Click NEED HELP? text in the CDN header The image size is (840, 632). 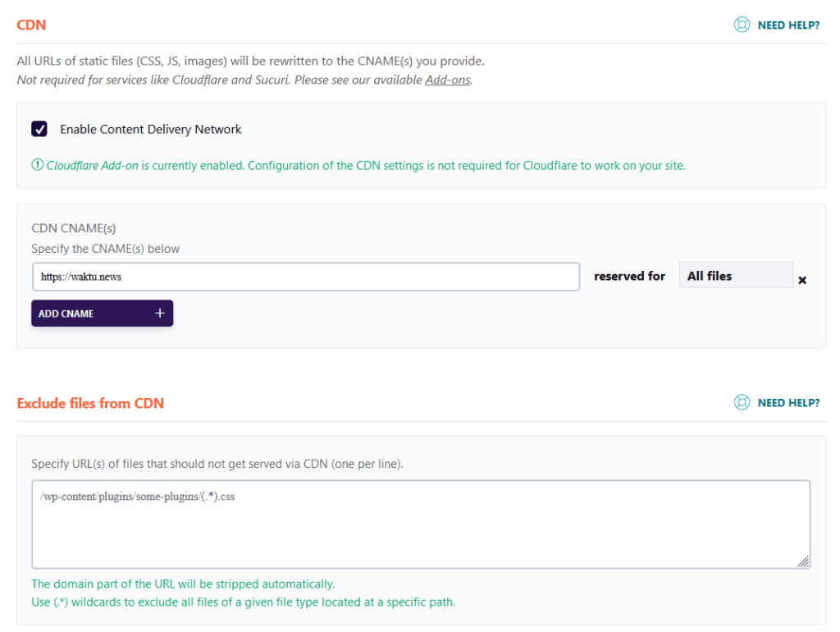click(x=788, y=25)
